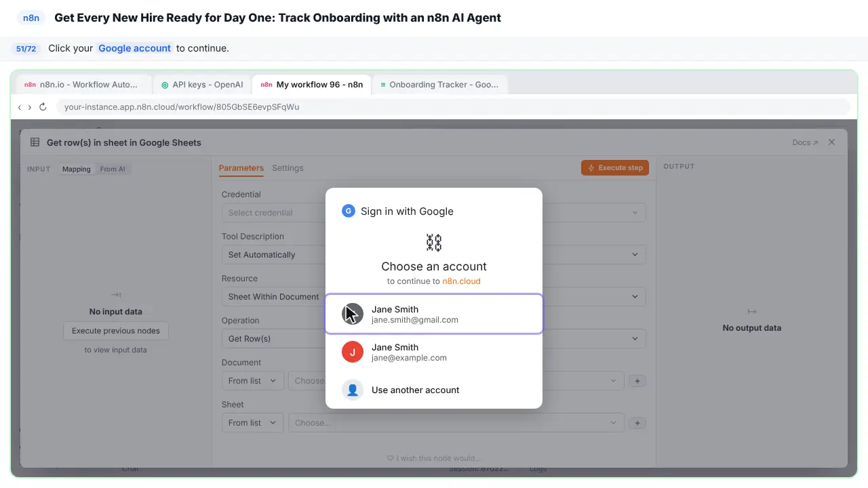The width and height of the screenshot is (868, 488).
Task: Click the 'Sign in with Google' text
Action: click(x=407, y=211)
